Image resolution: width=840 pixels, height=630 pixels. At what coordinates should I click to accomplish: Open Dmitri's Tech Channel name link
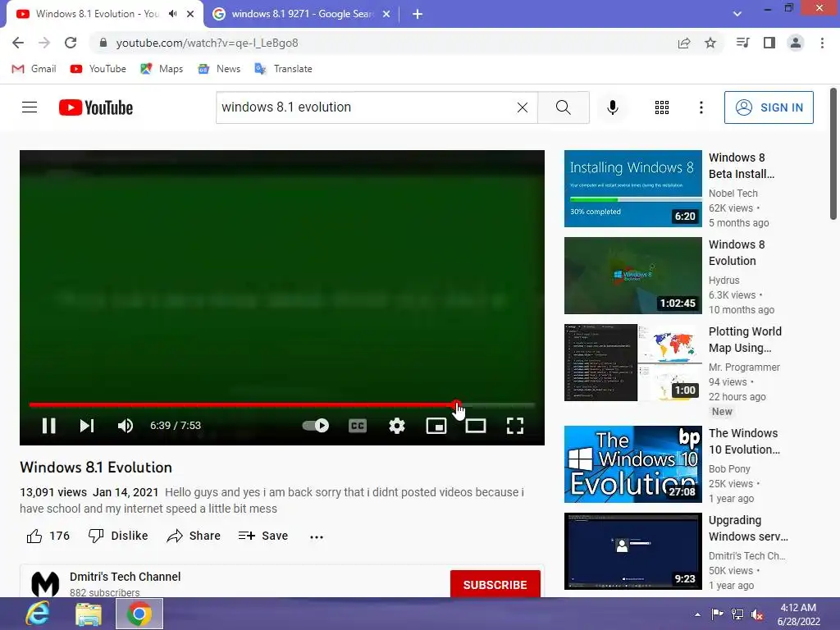pos(125,577)
